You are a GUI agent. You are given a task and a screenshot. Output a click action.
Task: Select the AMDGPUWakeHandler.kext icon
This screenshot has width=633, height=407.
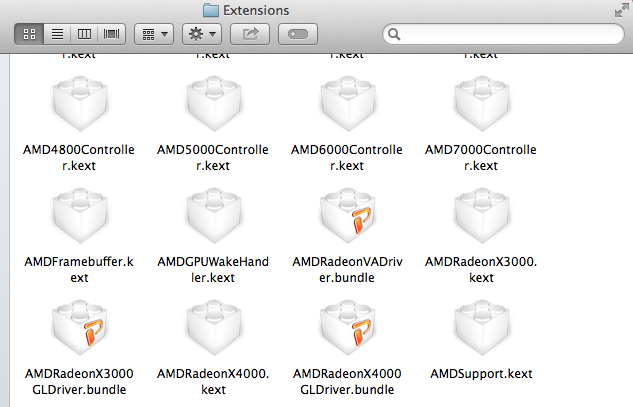pyautogui.click(x=214, y=216)
